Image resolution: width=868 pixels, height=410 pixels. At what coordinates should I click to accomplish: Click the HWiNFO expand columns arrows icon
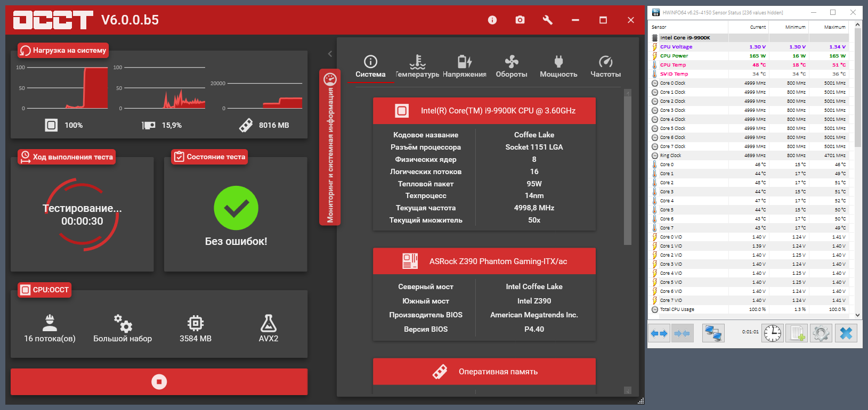[x=659, y=333]
